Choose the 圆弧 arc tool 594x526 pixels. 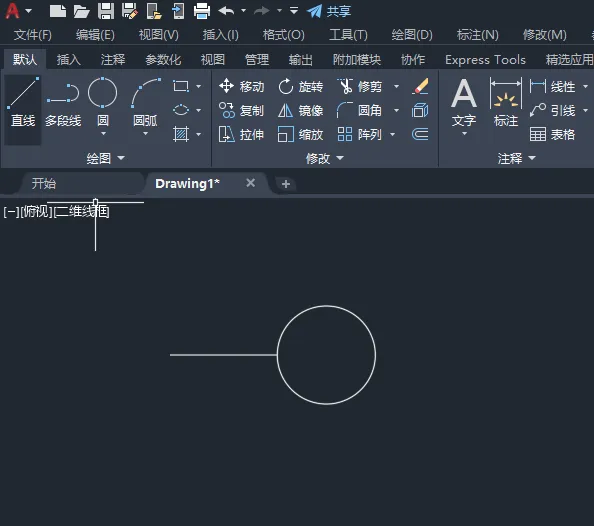pyautogui.click(x=145, y=102)
